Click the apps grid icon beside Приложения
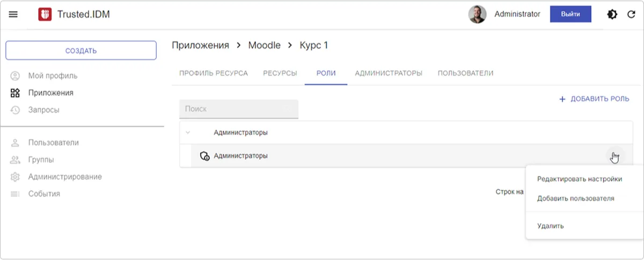Image resolution: width=644 pixels, height=260 pixels. tap(15, 93)
